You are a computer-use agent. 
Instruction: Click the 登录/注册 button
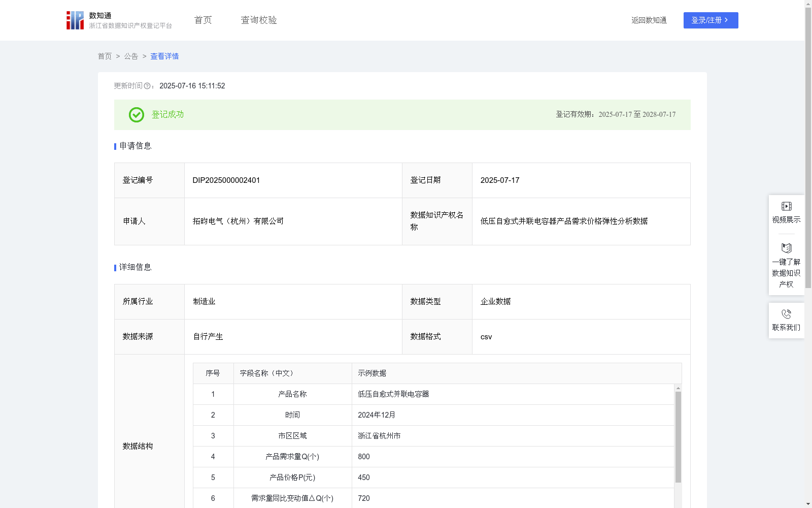[x=710, y=20]
